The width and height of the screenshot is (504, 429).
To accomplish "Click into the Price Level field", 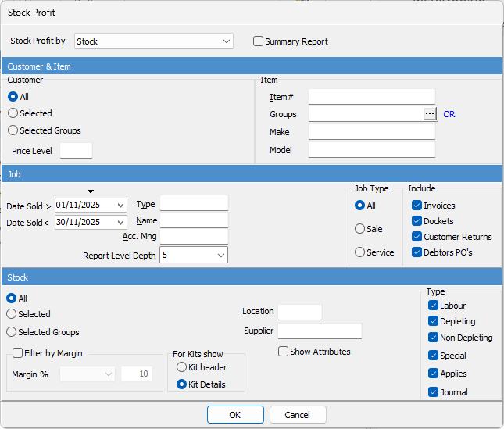I will [76, 150].
